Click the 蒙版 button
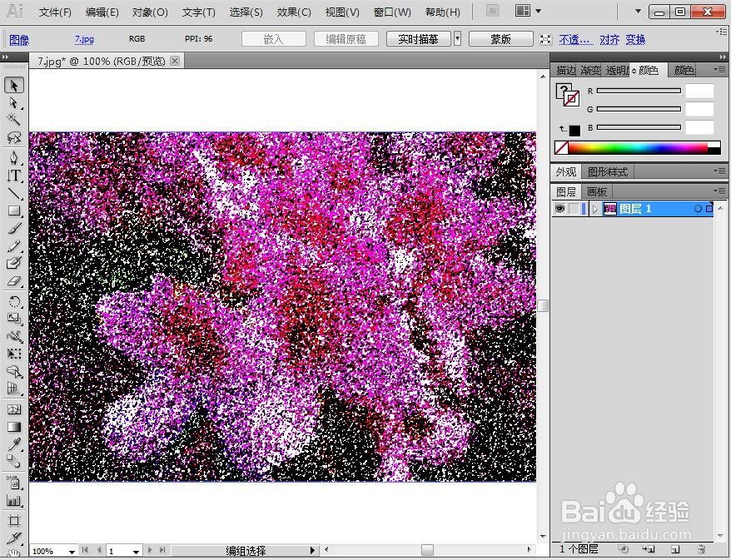731x560 pixels. click(500, 38)
